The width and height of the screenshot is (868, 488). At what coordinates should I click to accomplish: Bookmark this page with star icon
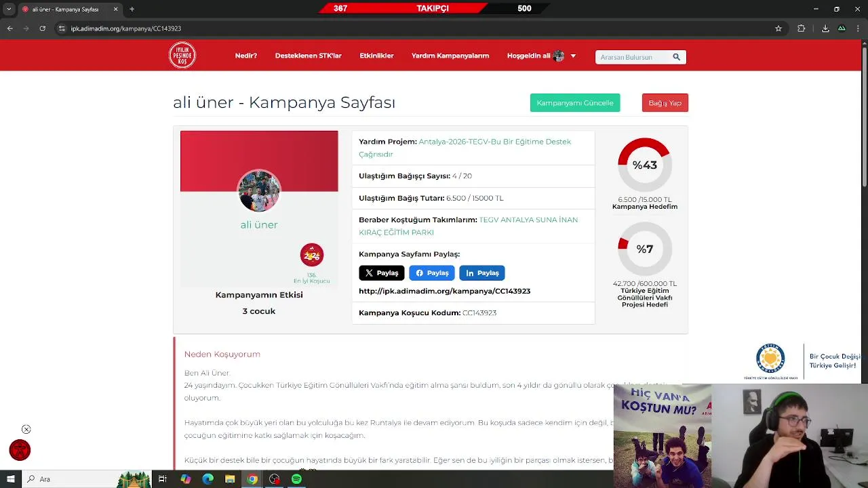778,28
